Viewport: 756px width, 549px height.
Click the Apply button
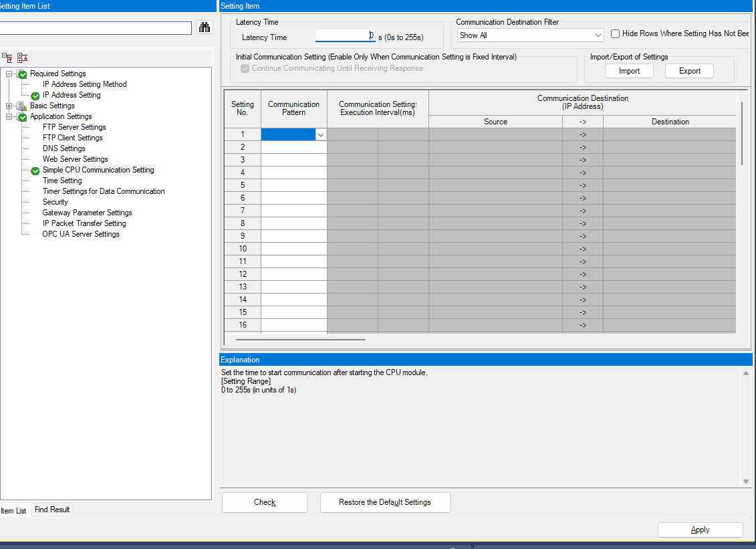tap(700, 530)
